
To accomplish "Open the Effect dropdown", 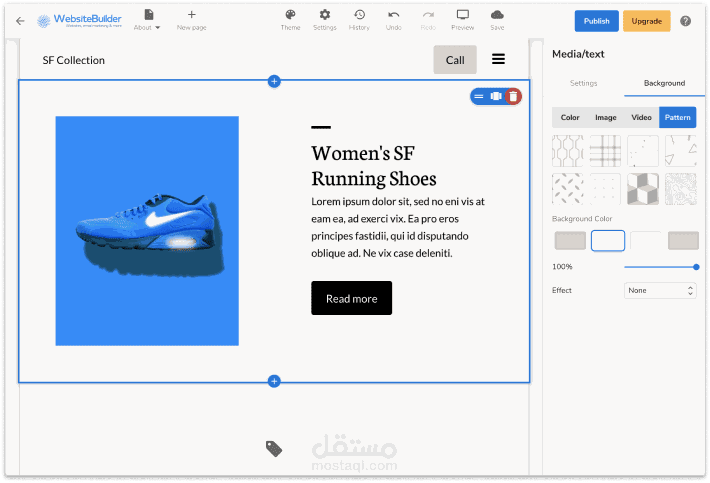I will 660,291.
